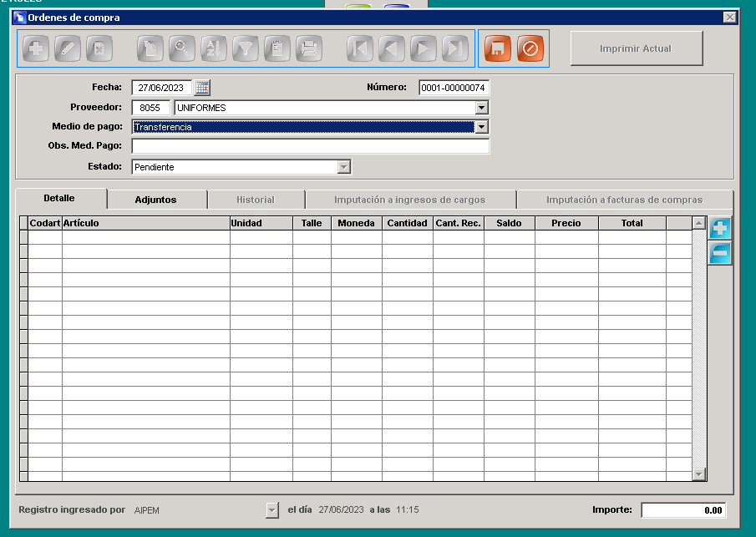Open the Adjuntos tab
This screenshot has width=756, height=537.
155,200
